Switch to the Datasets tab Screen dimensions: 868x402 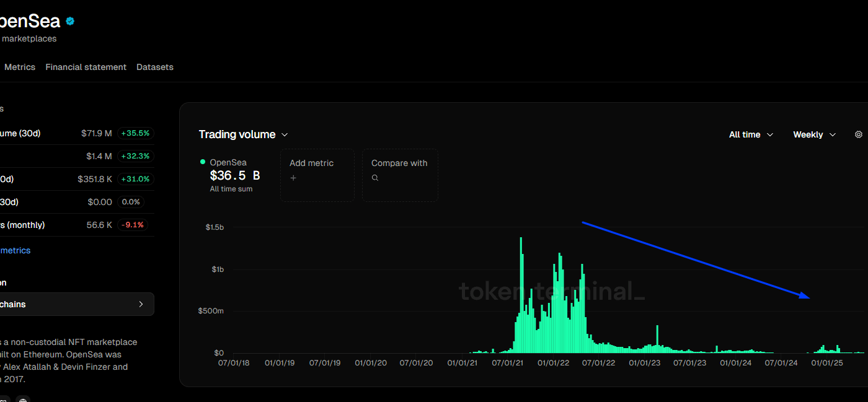pos(155,67)
